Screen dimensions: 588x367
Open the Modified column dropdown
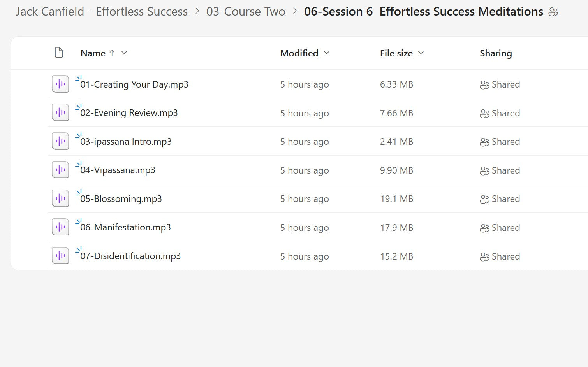[326, 53]
